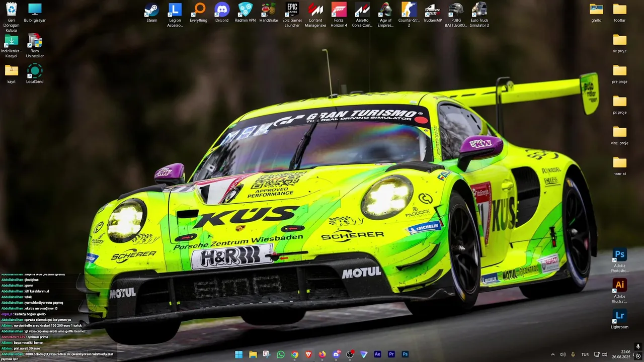Open WhatsApp from the taskbar
The height and width of the screenshot is (362, 644).
pos(281,354)
